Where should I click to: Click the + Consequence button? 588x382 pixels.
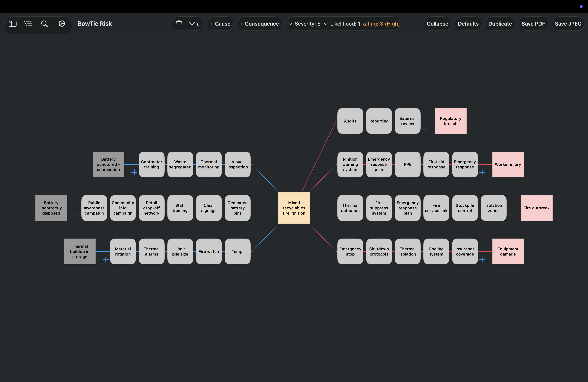259,24
